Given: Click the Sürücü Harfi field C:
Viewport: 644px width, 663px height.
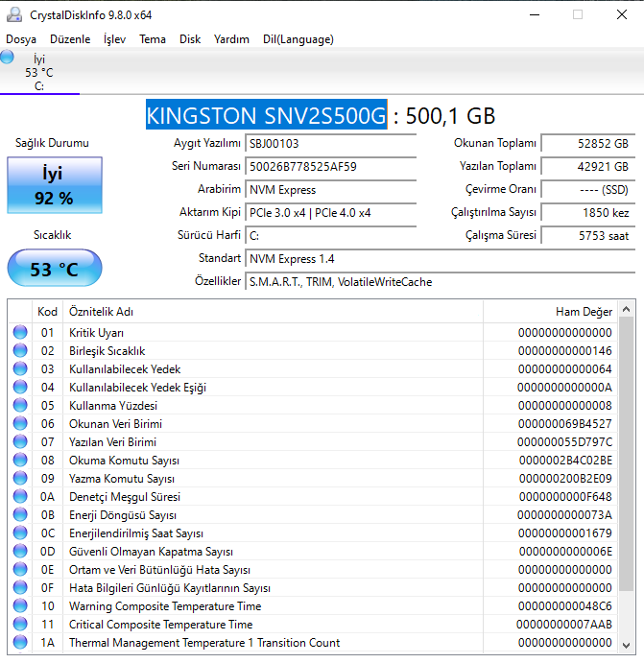Looking at the screenshot, I should (x=331, y=235).
